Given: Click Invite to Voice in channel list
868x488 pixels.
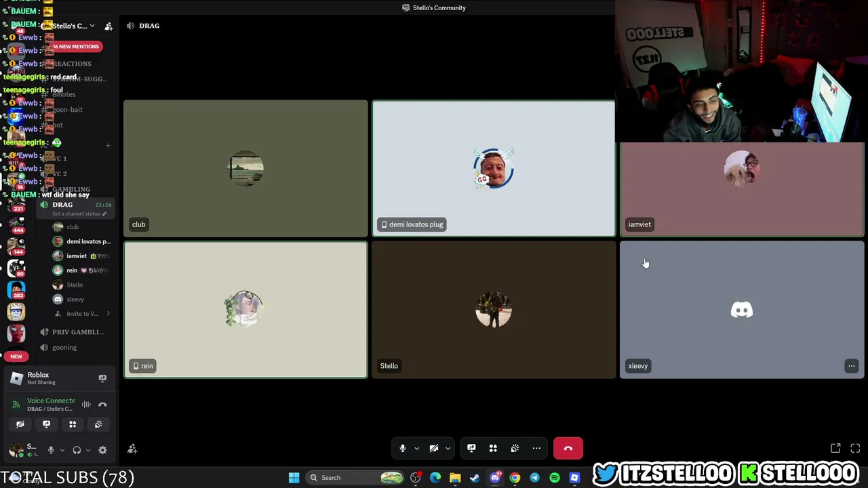Looking at the screenshot, I should point(82,314).
